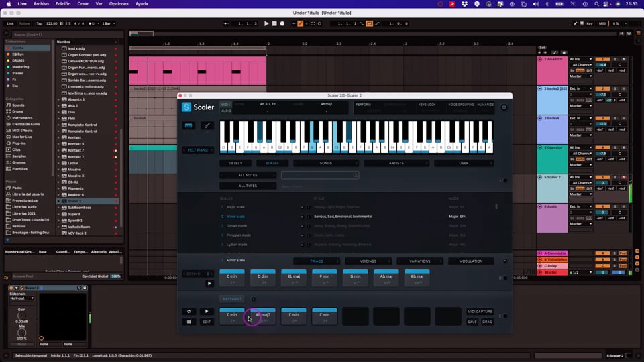This screenshot has width=644, height=362.
Task: Click the record button in Ableton's transport
Action: pyautogui.click(x=282, y=24)
